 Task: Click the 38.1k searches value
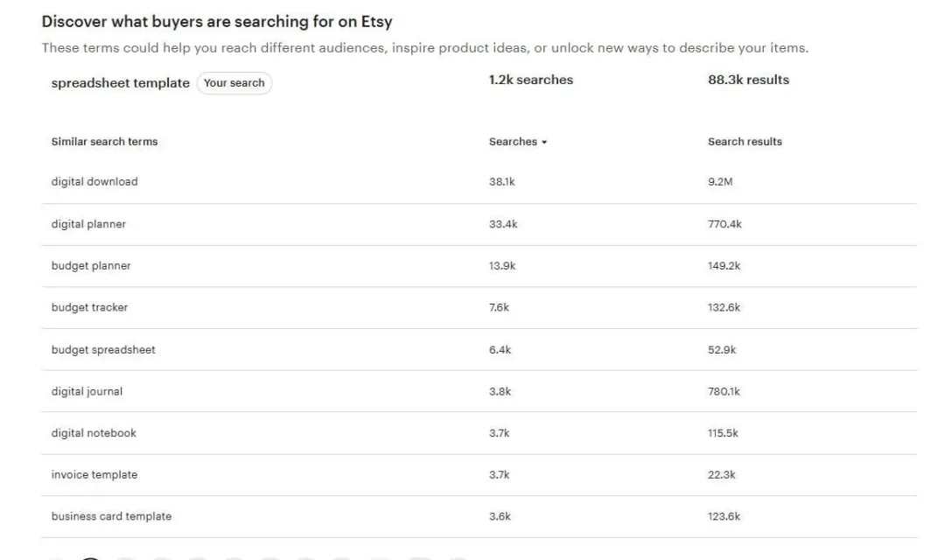502,181
